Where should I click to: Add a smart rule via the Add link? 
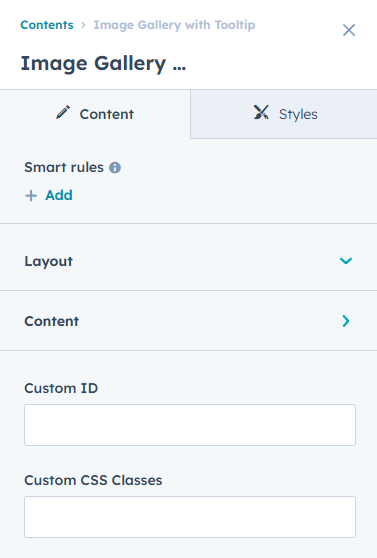[59, 195]
